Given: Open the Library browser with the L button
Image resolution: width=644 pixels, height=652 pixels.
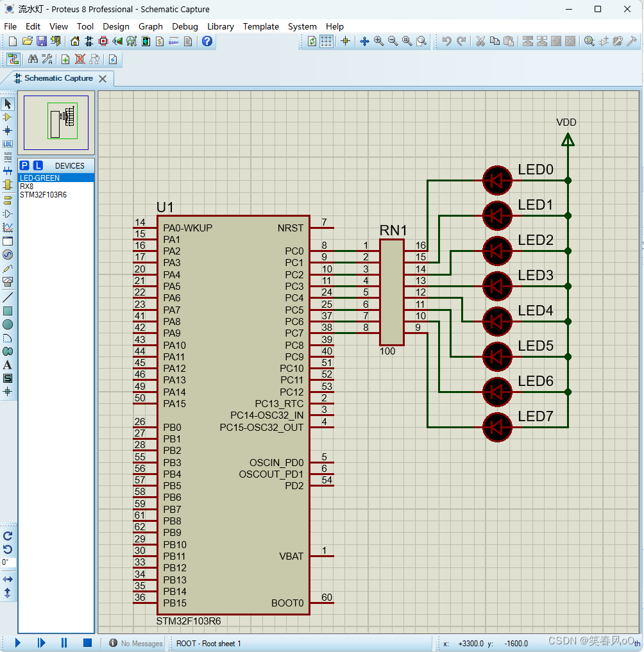Looking at the screenshot, I should tap(38, 165).
